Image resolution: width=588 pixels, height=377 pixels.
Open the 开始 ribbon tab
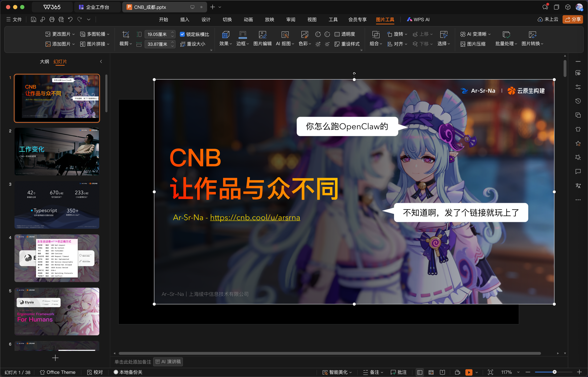point(163,19)
